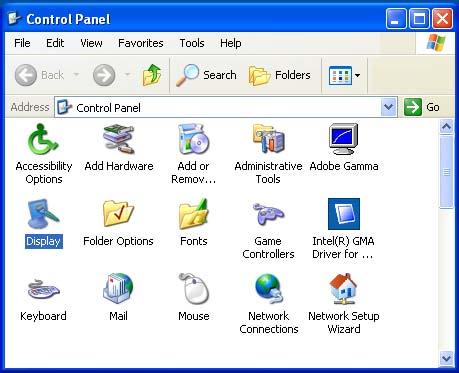The height and width of the screenshot is (373, 459).
Task: Click the Windows flag logo in menu bar
Action: 436,43
